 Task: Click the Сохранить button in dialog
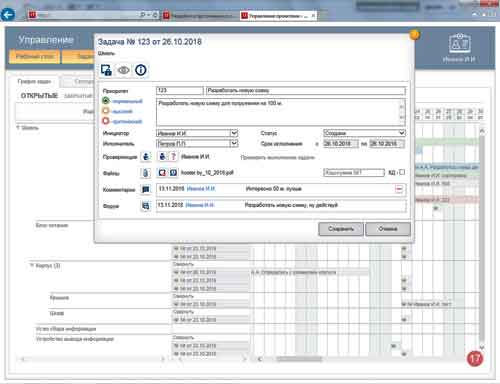[x=341, y=229]
